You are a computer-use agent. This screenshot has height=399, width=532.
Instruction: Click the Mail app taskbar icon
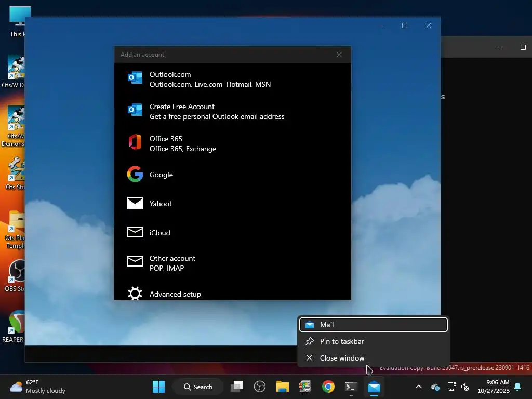coord(374,387)
